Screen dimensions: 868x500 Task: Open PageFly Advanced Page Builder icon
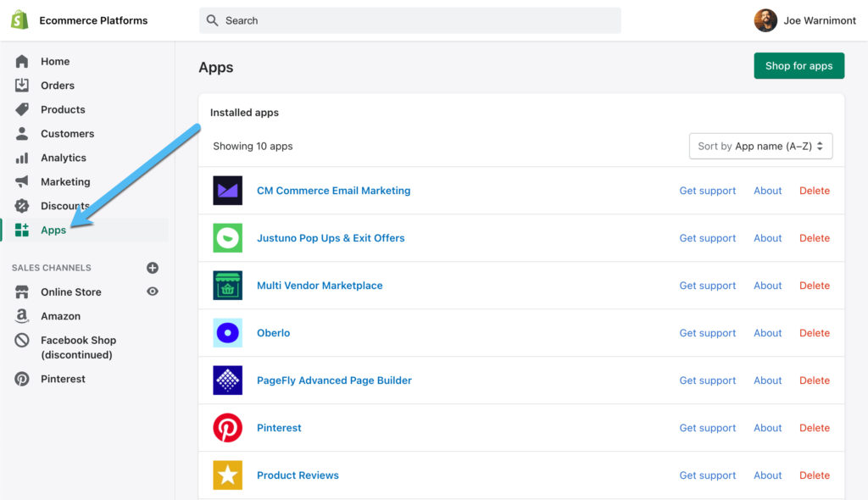(227, 381)
